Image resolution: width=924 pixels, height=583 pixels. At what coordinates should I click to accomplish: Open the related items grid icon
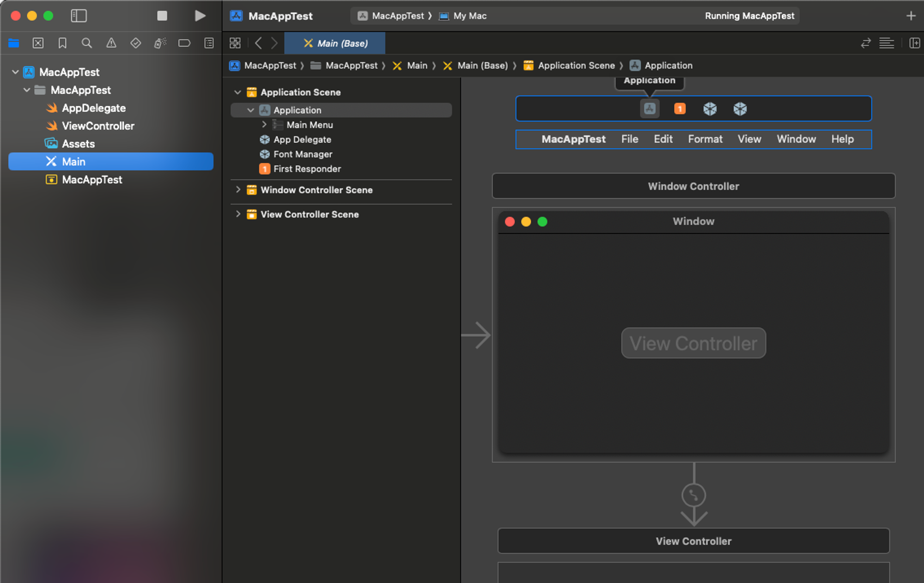coord(235,43)
